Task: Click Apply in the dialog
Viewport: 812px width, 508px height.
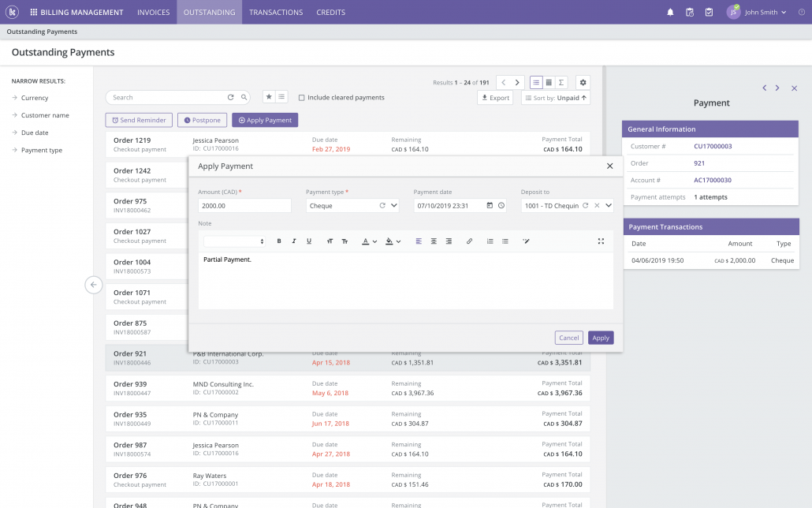Action: click(x=601, y=338)
